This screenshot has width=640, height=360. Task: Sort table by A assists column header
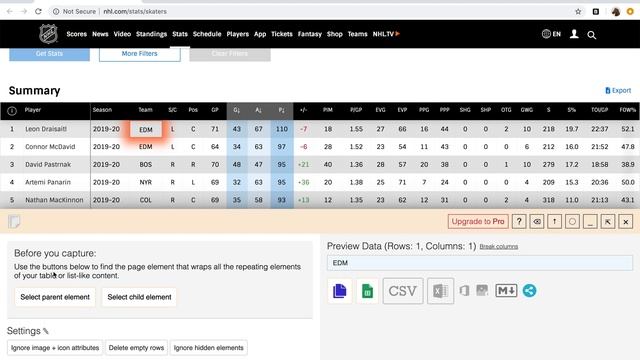click(258, 110)
